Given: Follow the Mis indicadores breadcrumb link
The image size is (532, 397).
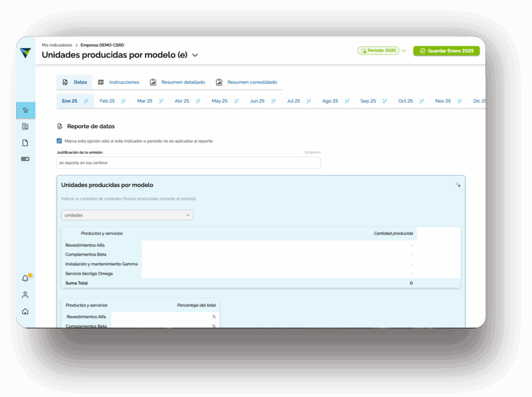Looking at the screenshot, I should 57,45.
